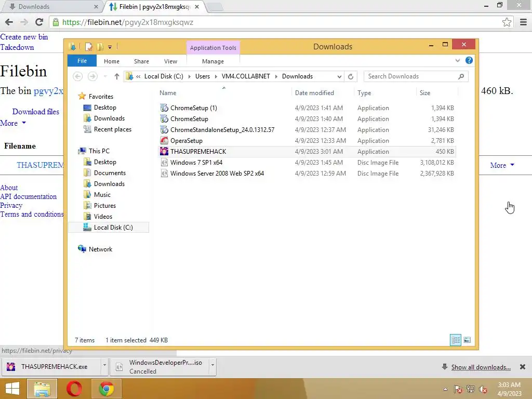Switch to Details view layout icon
This screenshot has height=399, width=532.
pos(455,340)
